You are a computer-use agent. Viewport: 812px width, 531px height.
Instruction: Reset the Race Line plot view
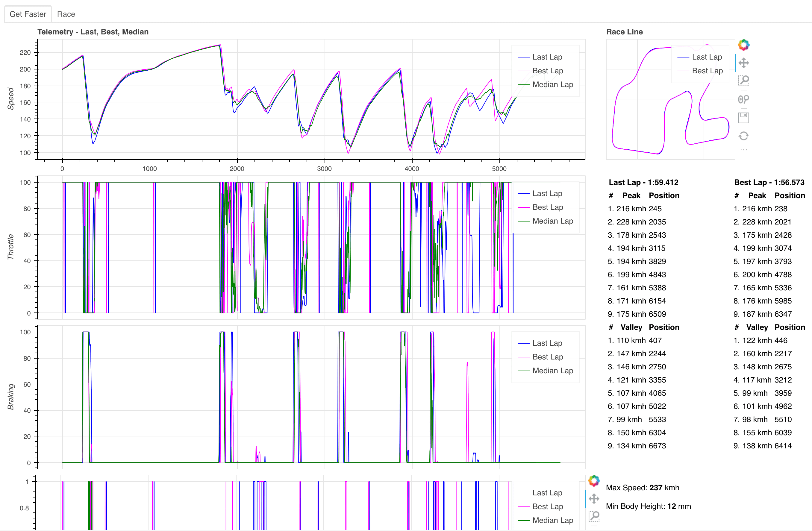point(743,136)
